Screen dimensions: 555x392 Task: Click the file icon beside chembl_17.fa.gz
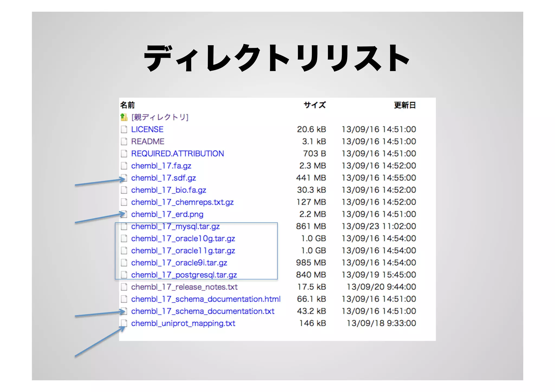(124, 166)
